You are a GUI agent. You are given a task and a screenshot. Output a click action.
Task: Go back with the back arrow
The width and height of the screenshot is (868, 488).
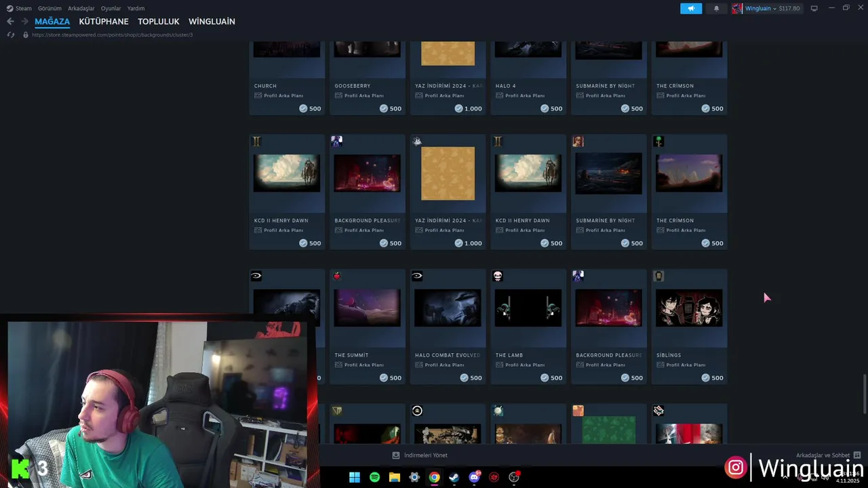coord(10,22)
